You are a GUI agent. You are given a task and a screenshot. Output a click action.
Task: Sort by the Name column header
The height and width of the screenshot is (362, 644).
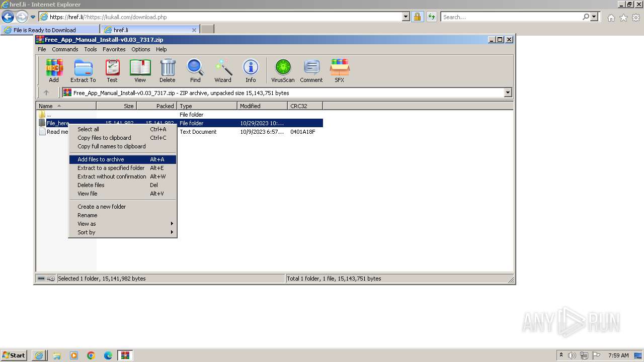pos(66,106)
